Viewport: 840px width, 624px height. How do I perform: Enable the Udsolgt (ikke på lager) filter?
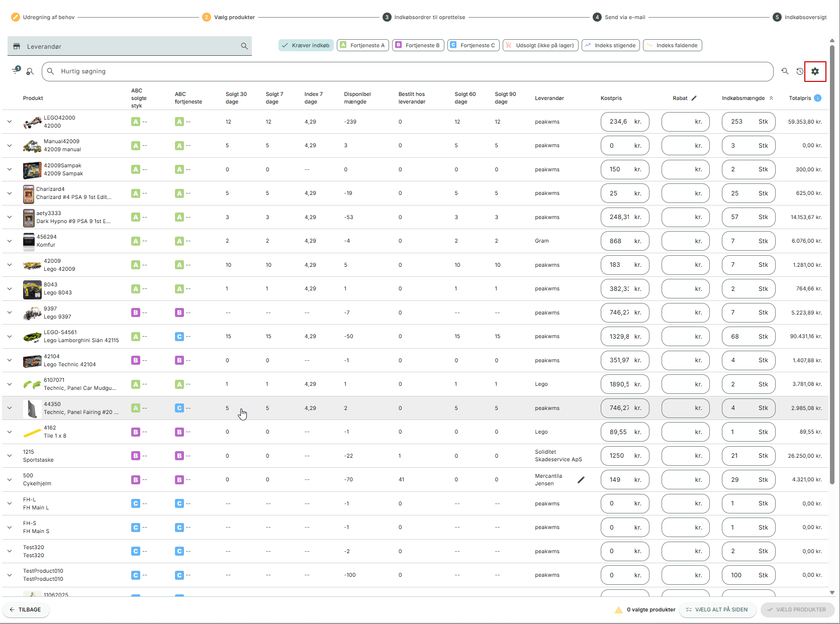[540, 45]
